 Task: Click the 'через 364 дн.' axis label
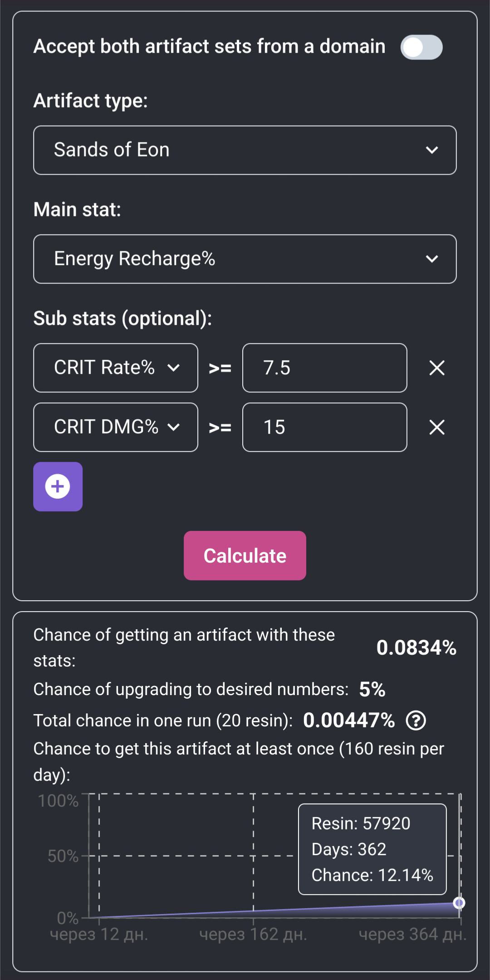coord(412,935)
